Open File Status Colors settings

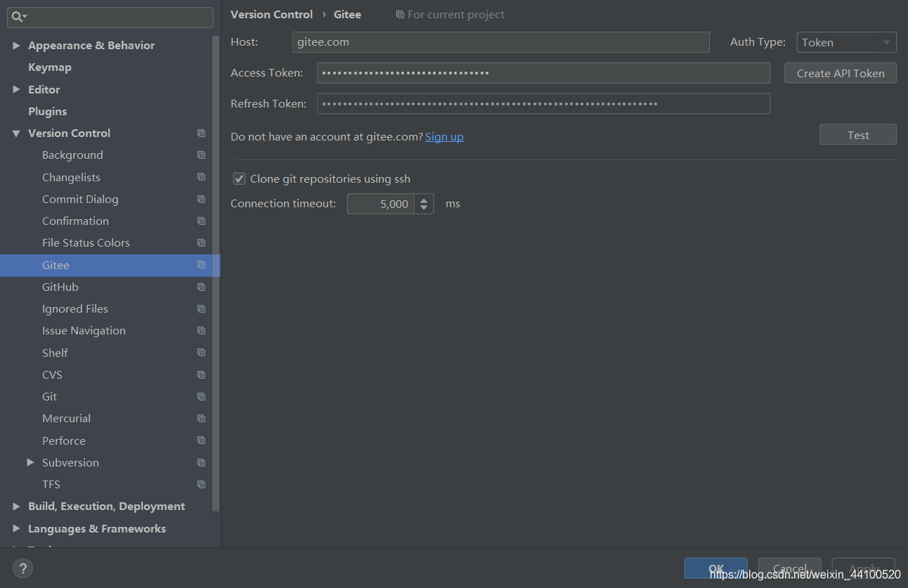(x=86, y=242)
